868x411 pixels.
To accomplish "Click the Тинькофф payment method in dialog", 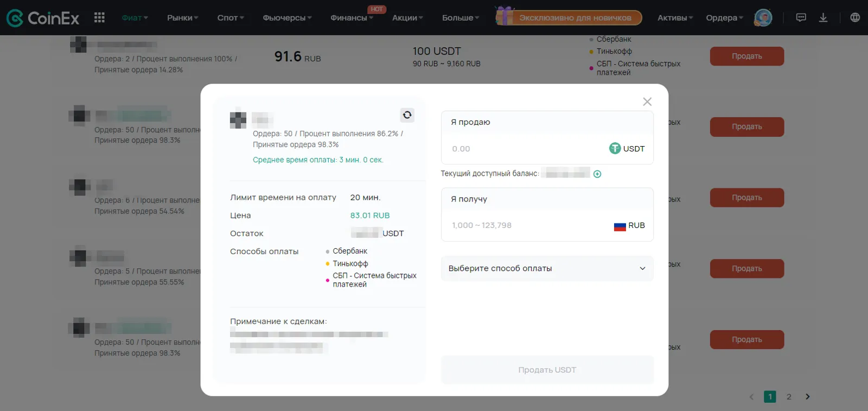I will 350,263.
